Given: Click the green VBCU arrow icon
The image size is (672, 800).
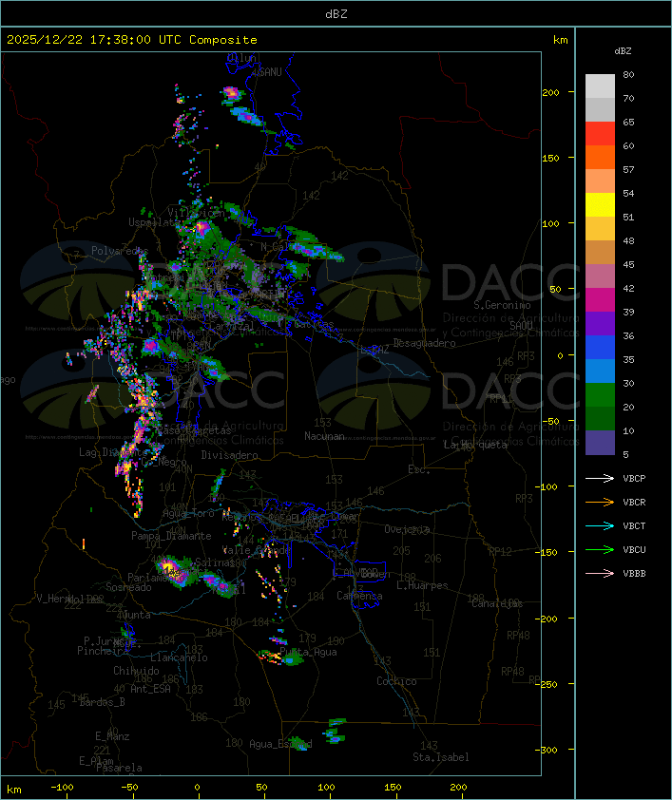Looking at the screenshot, I should click(x=600, y=549).
